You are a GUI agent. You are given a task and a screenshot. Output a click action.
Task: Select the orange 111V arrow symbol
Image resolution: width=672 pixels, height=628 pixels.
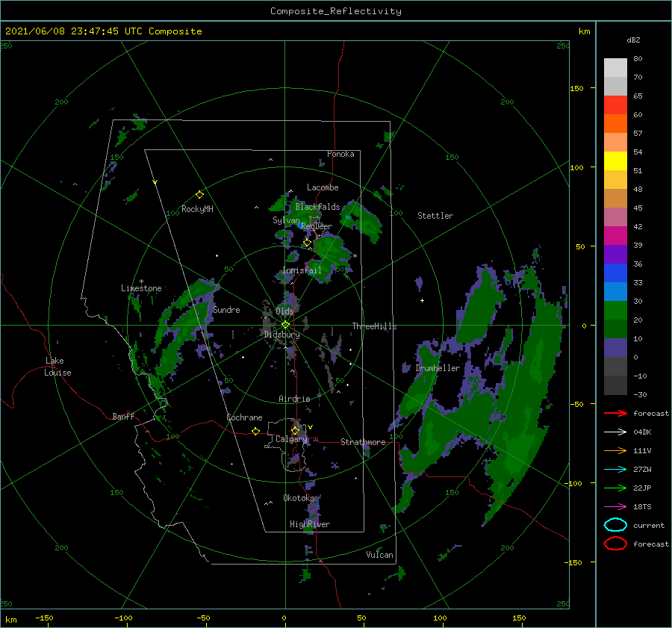[x=615, y=450]
